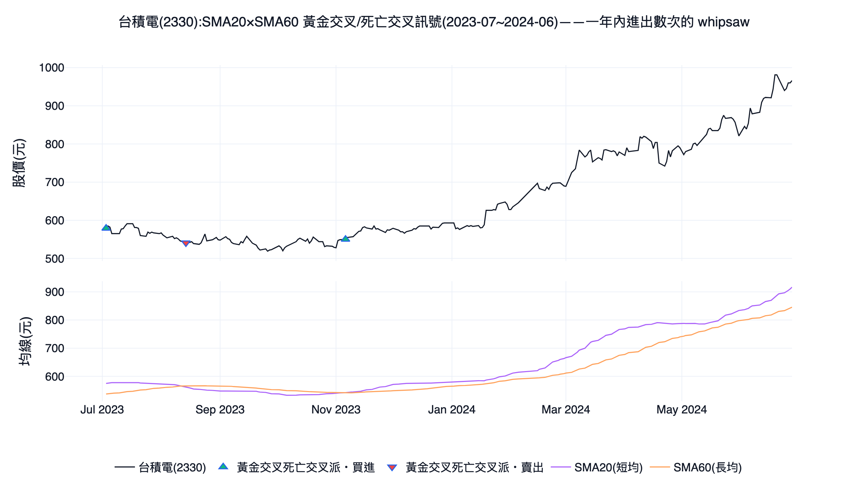Click the May 2024 x-axis label
This screenshot has width=868, height=488.
coord(682,410)
